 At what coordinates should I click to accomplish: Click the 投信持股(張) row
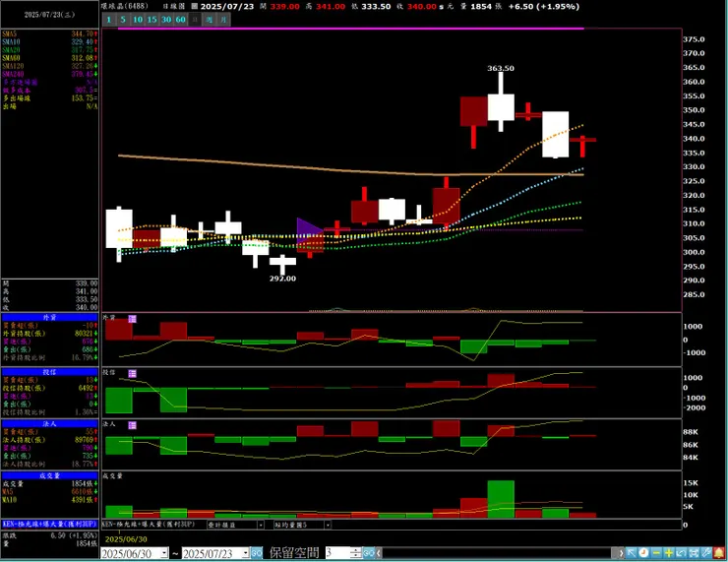coord(49,388)
